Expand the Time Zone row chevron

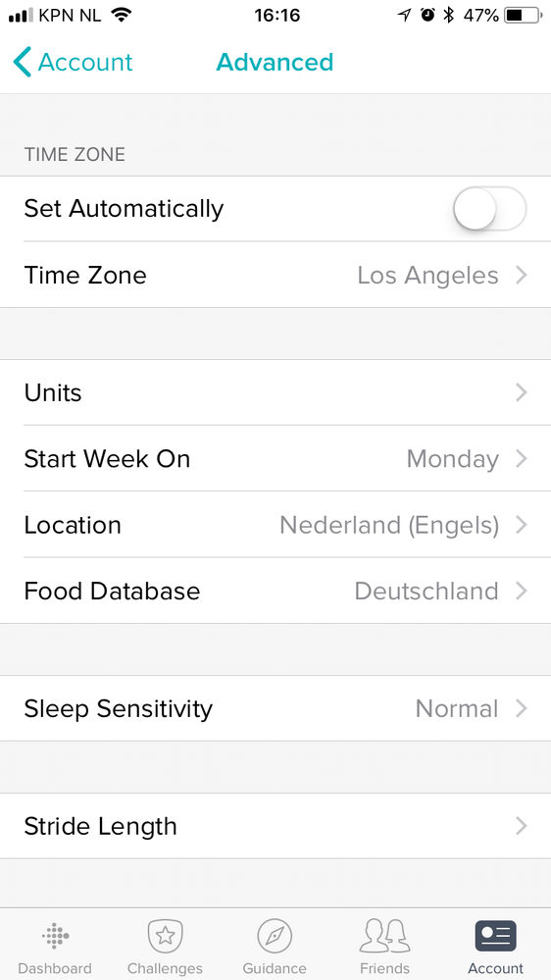click(522, 275)
